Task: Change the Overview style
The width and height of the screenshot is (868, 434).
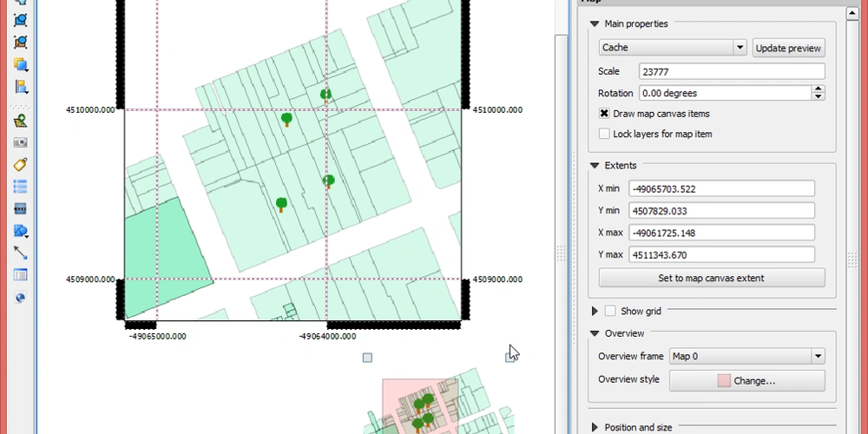Action: coord(746,381)
